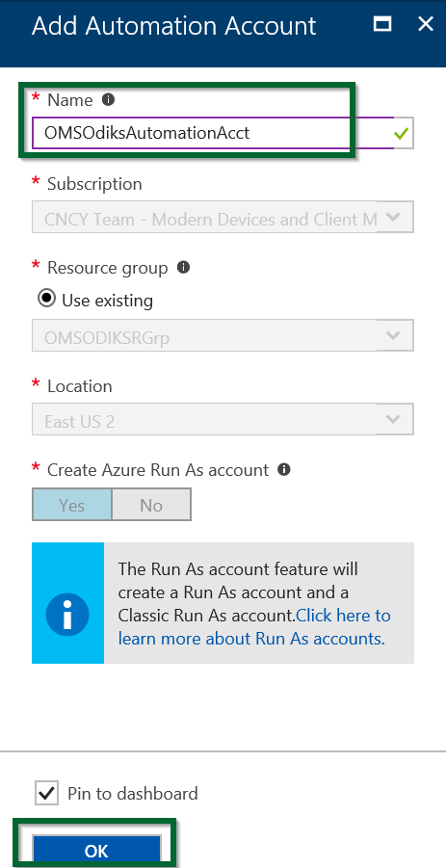Maximize the Add Automation Account blade
446x868 pixels.
click(x=382, y=24)
